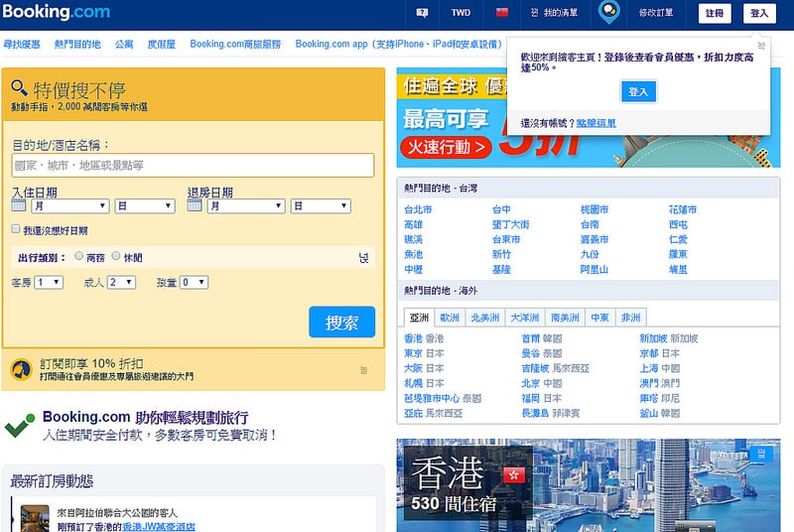The height and width of the screenshot is (532, 794).
Task: Open 熱門目的地 in the navigation bar
Action: tap(77, 45)
